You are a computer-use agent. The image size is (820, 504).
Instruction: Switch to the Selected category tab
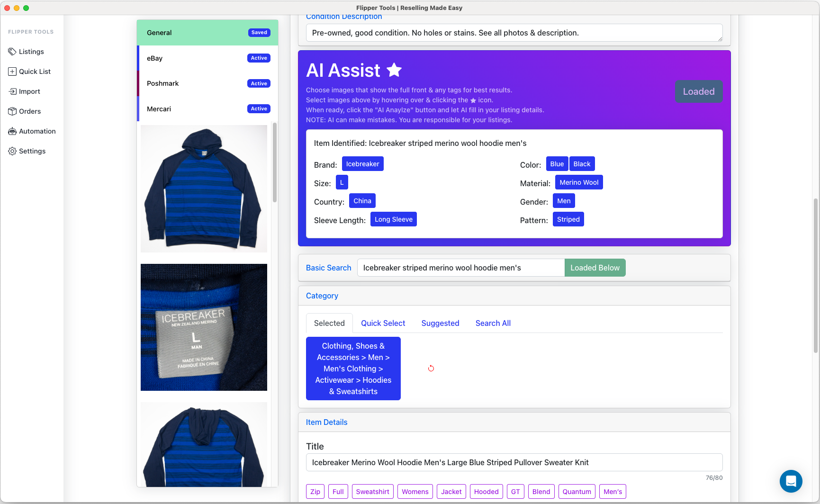(329, 323)
